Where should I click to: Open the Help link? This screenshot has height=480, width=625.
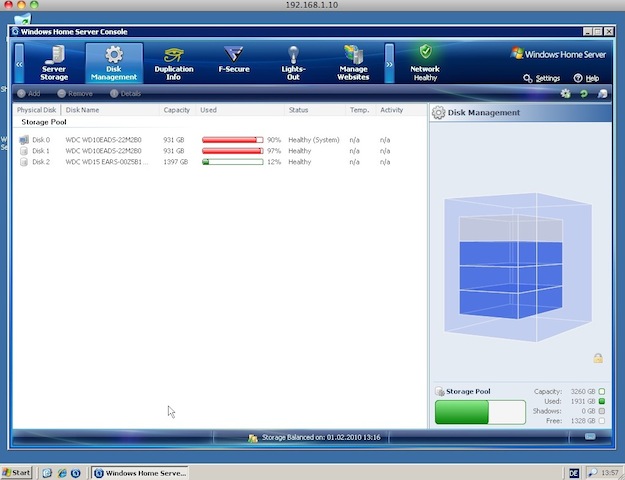coord(586,78)
